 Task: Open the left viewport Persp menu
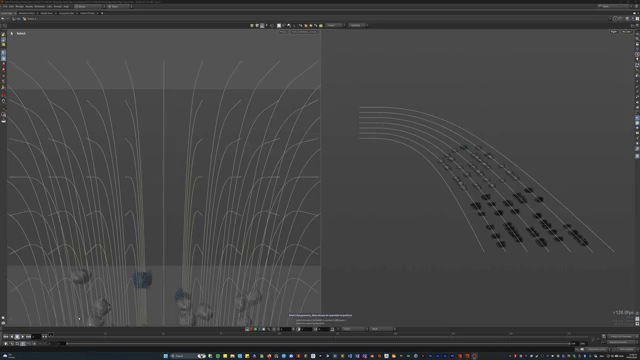[283, 32]
